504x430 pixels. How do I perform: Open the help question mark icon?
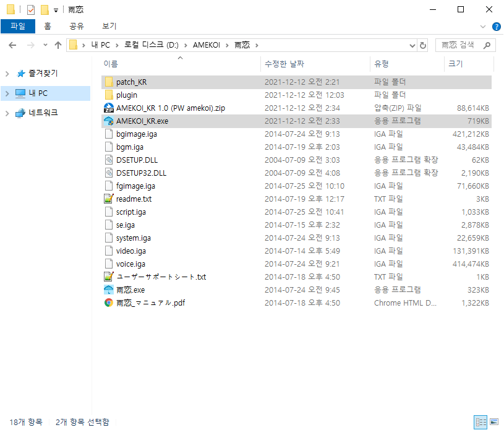pyautogui.click(x=497, y=27)
